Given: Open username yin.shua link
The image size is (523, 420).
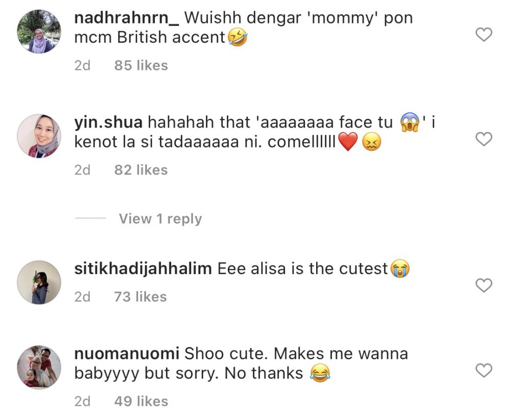Looking at the screenshot, I should [x=108, y=122].
